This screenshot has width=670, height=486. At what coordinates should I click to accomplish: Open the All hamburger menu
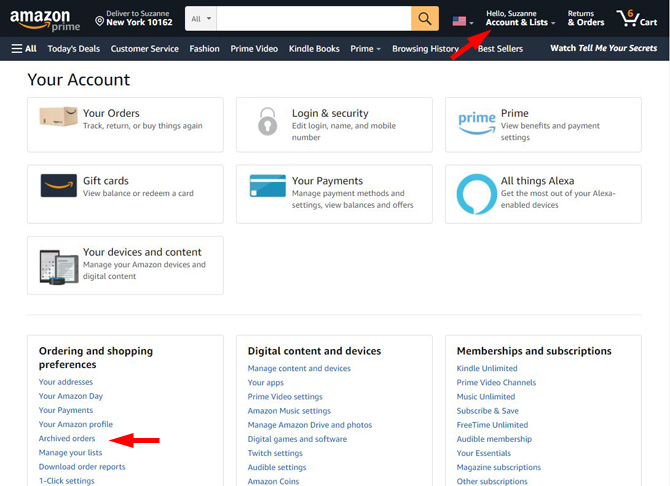pyautogui.click(x=24, y=49)
